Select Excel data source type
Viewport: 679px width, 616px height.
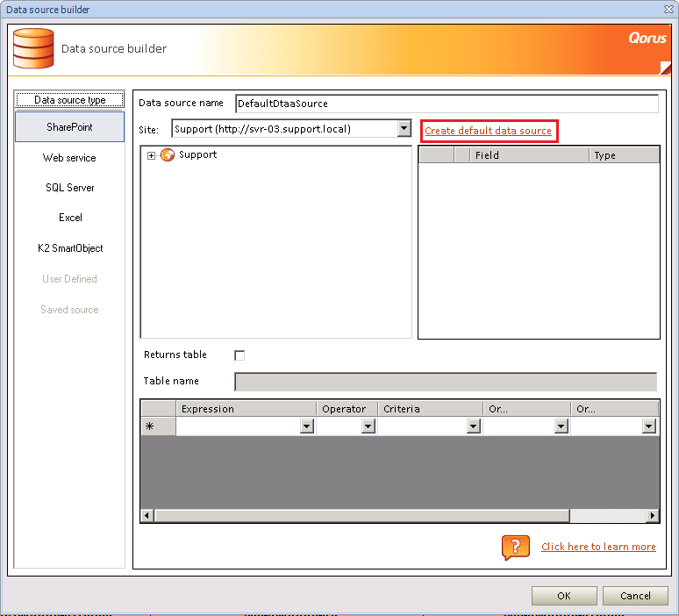[69, 218]
